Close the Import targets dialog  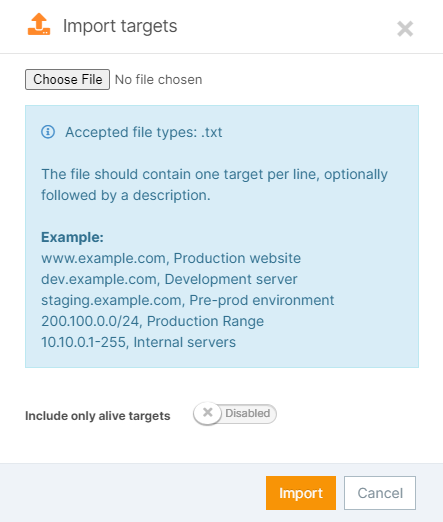(x=405, y=29)
